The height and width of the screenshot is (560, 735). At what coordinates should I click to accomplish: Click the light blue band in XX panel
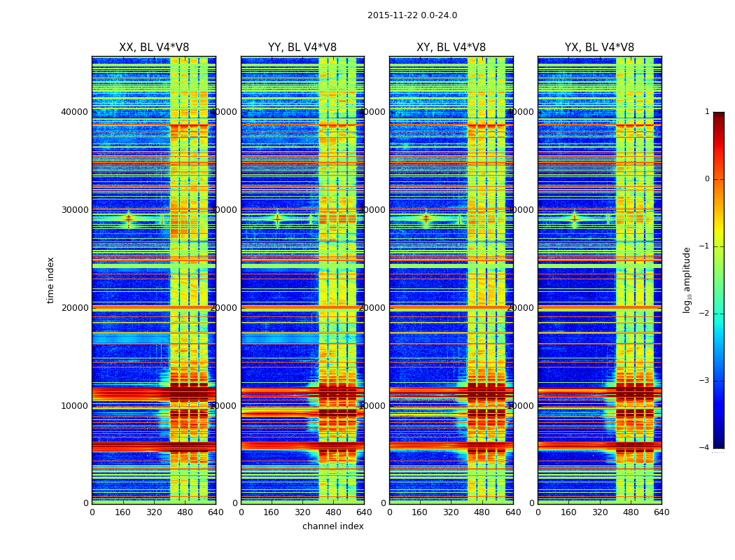tap(131, 338)
